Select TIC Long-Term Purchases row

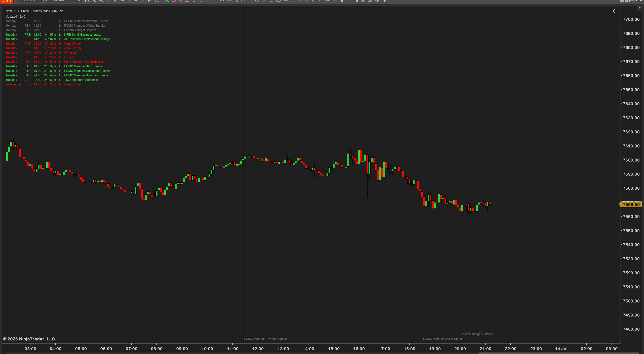(x=52, y=80)
